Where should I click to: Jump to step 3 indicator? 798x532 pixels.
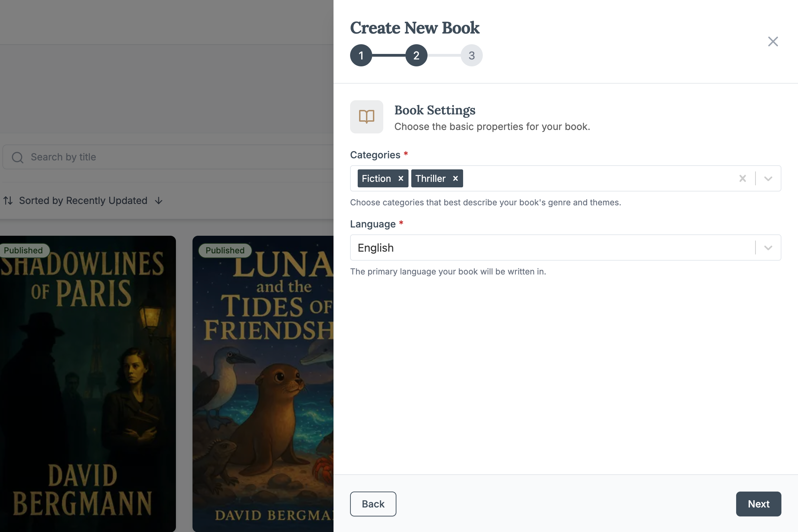(471, 55)
